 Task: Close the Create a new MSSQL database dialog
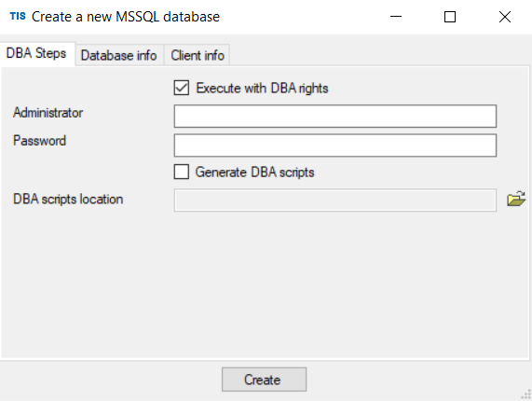click(x=505, y=16)
